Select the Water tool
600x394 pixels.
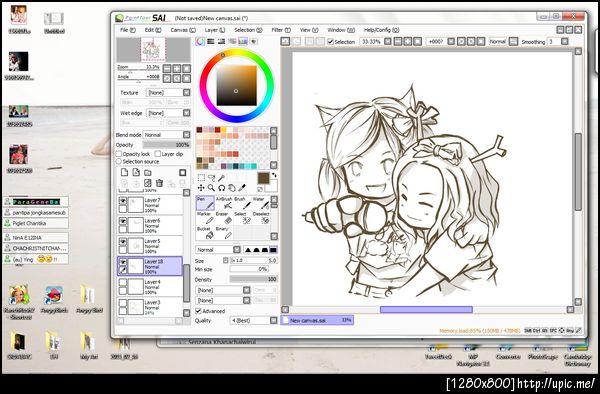(261, 203)
